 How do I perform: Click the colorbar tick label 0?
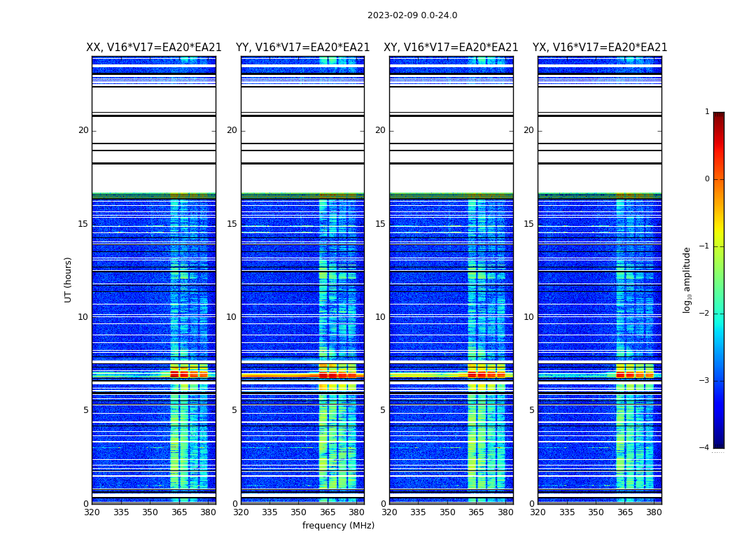click(x=706, y=179)
